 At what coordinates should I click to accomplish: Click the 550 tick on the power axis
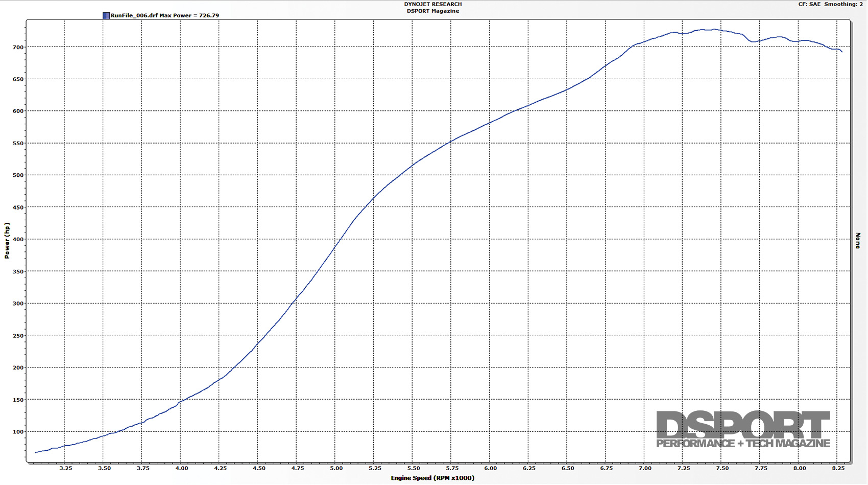[18, 144]
